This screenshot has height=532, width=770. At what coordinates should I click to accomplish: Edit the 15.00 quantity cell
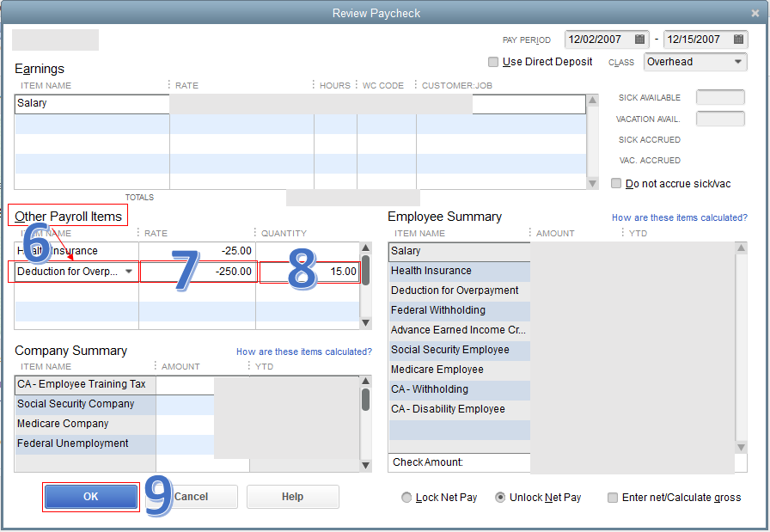[309, 272]
